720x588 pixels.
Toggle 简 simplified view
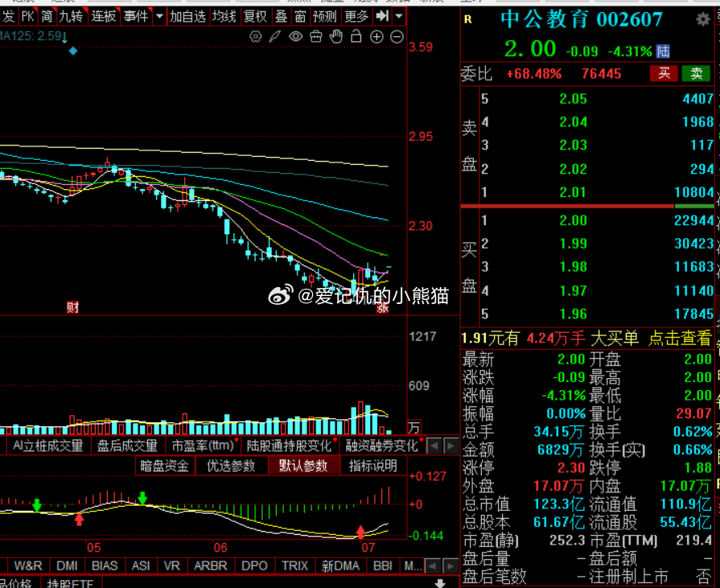click(47, 17)
